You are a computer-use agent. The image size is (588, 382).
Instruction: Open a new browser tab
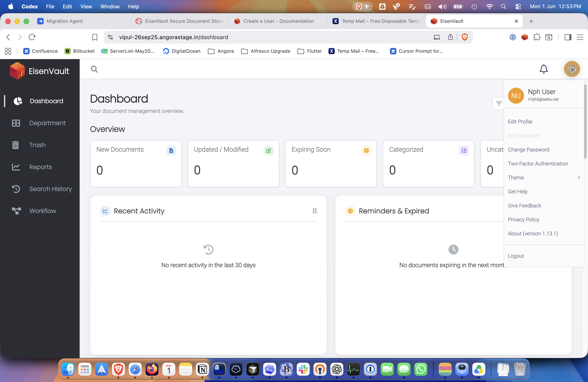click(531, 21)
